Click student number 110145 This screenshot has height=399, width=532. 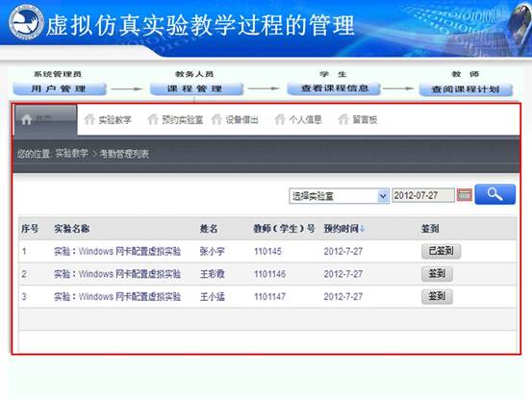click(267, 251)
